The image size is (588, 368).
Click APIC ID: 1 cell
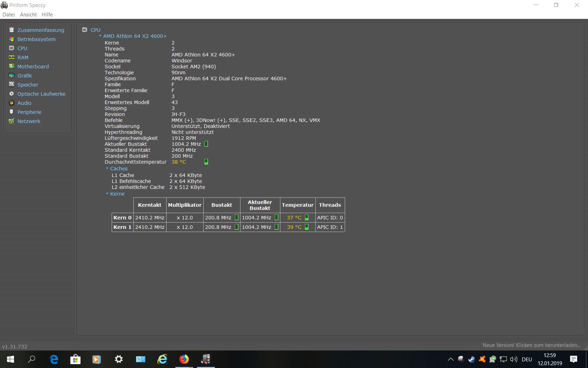point(330,227)
